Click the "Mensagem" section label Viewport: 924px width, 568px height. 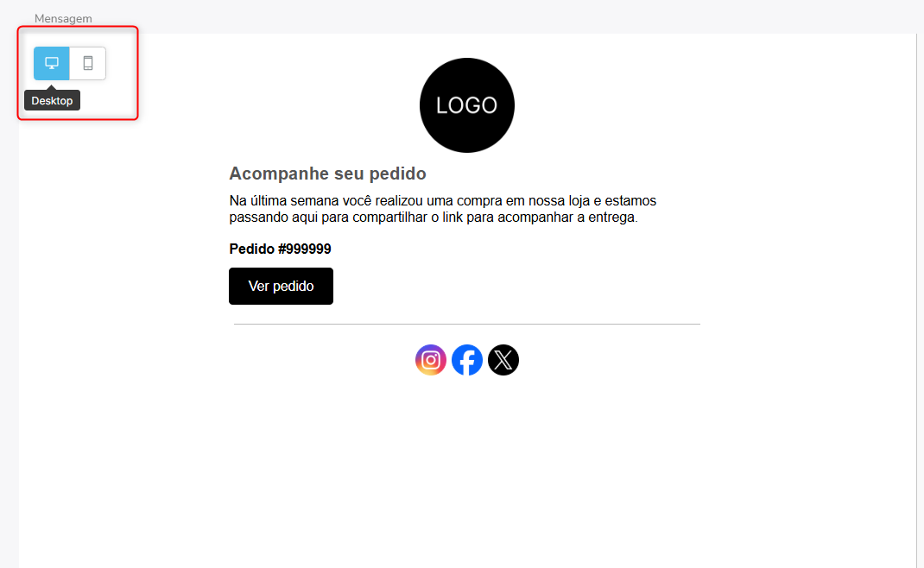coord(63,18)
